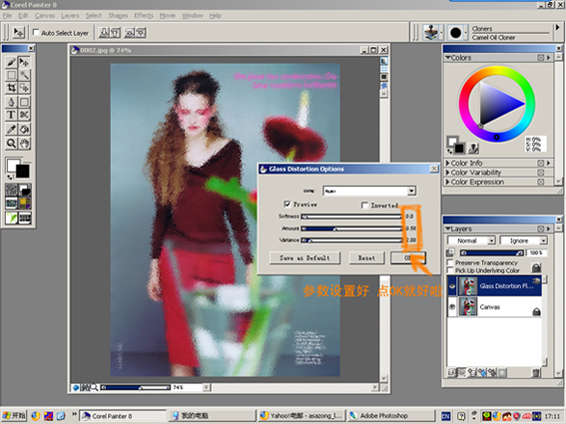Hide the Glass Distortion layer
Viewport: 566px width, 424px height.
[x=452, y=286]
